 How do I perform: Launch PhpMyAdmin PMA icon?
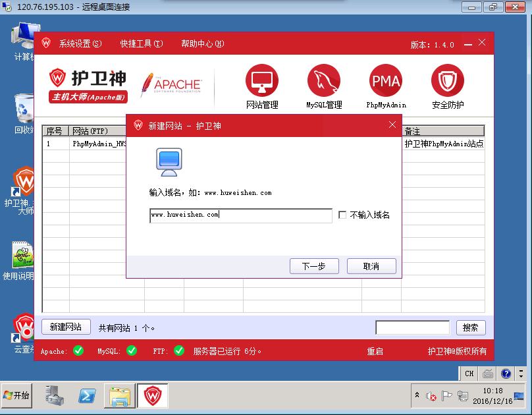click(386, 80)
